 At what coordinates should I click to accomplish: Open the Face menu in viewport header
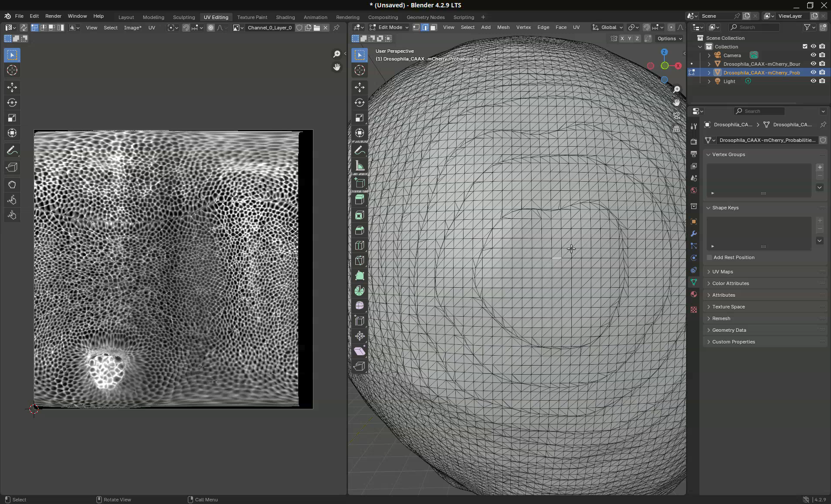click(561, 27)
